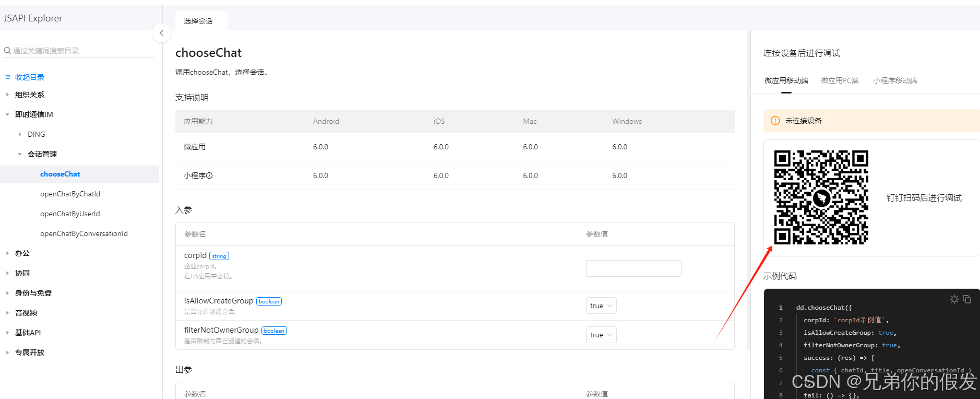Click the 钉钉扫码后进行调试 text
The image size is (980, 399).
point(924,198)
